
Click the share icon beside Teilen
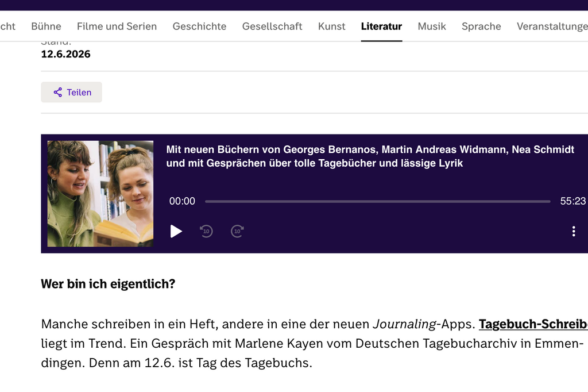(x=58, y=93)
